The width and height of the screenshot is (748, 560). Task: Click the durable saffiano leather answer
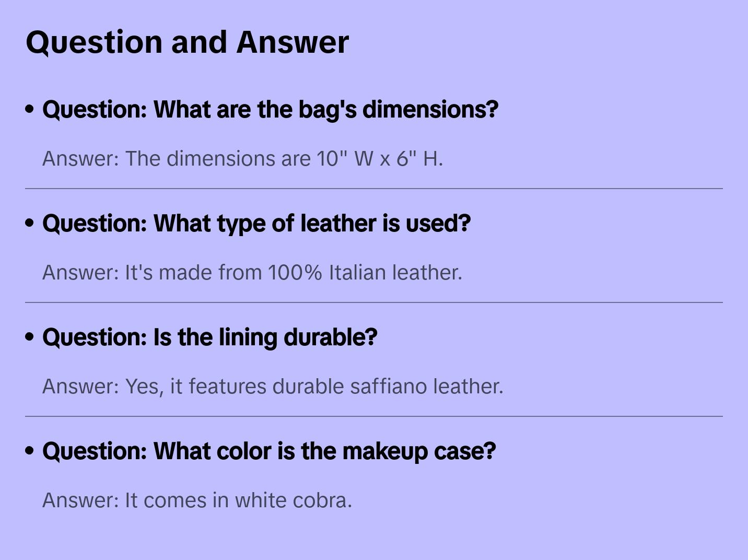(x=273, y=386)
